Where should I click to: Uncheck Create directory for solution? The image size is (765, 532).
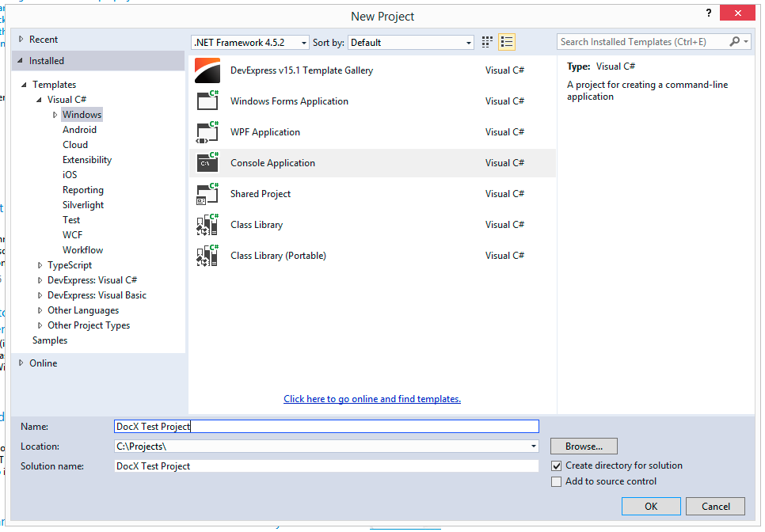558,465
